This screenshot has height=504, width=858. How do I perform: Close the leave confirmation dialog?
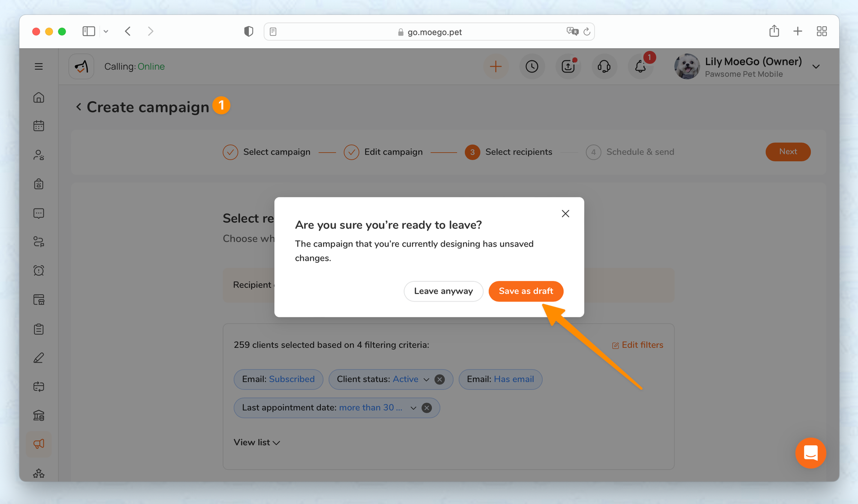click(565, 214)
